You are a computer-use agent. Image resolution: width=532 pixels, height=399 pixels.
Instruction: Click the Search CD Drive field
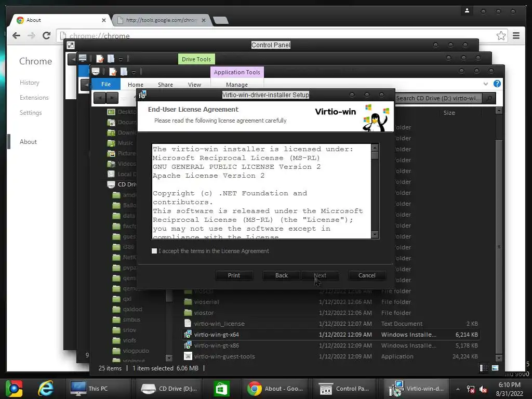click(438, 98)
